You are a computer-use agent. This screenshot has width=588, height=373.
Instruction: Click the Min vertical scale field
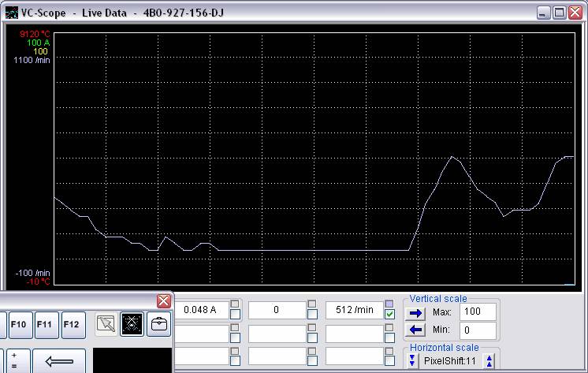click(x=477, y=330)
